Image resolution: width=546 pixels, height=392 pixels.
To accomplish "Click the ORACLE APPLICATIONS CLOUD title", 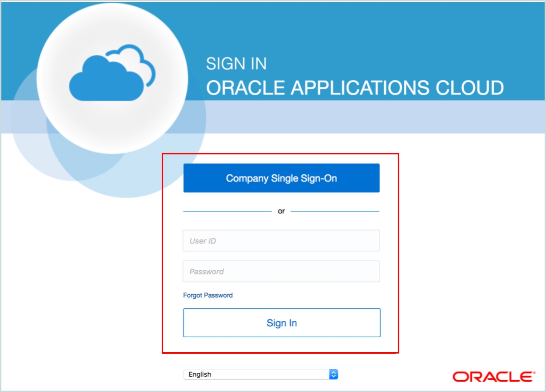I will (355, 88).
